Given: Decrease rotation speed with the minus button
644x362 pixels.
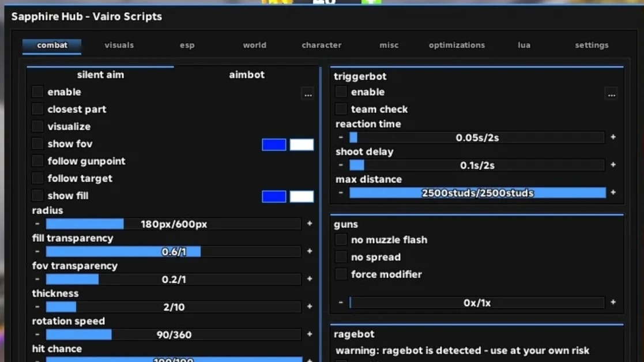Looking at the screenshot, I should 37,334.
